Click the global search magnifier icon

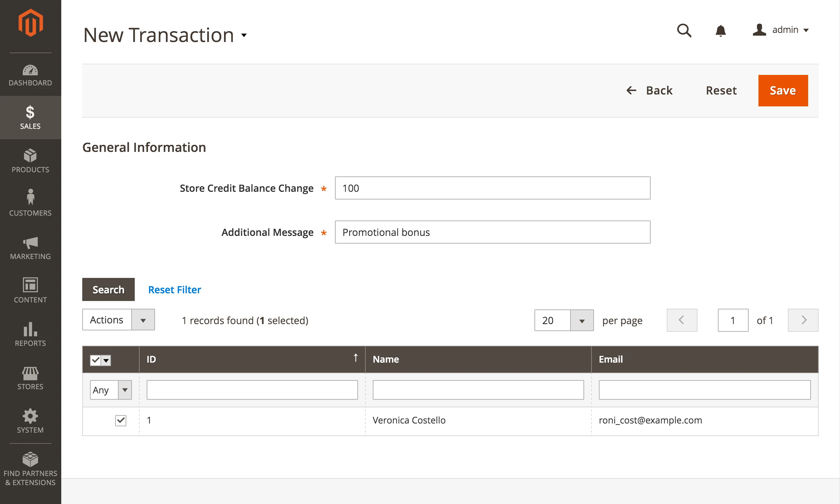tap(684, 31)
